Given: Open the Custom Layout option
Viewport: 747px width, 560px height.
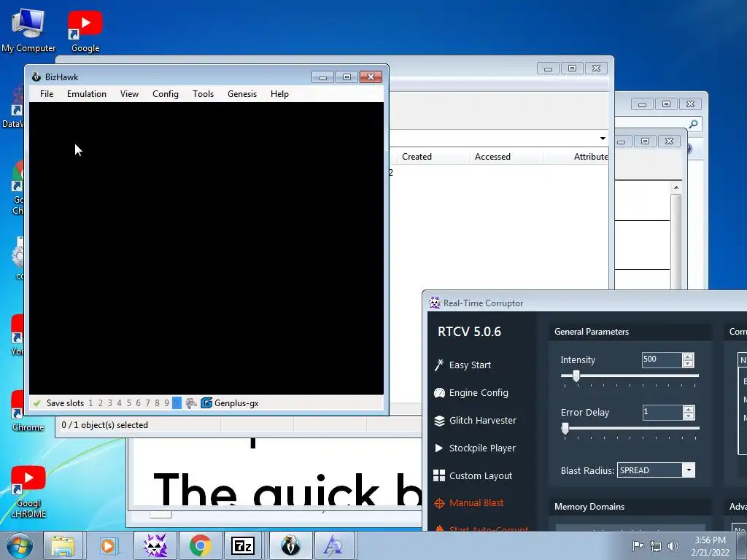Looking at the screenshot, I should pyautogui.click(x=473, y=475).
